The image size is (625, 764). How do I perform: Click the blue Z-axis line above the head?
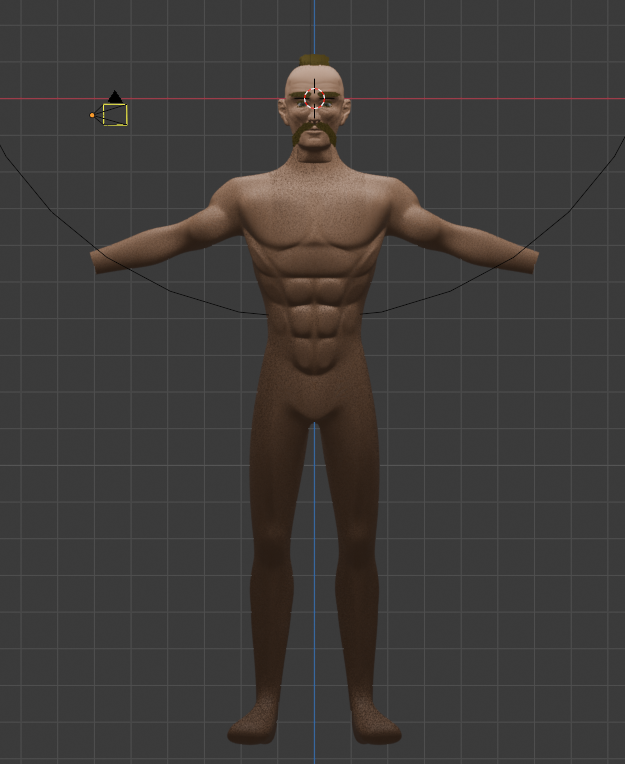tap(314, 25)
